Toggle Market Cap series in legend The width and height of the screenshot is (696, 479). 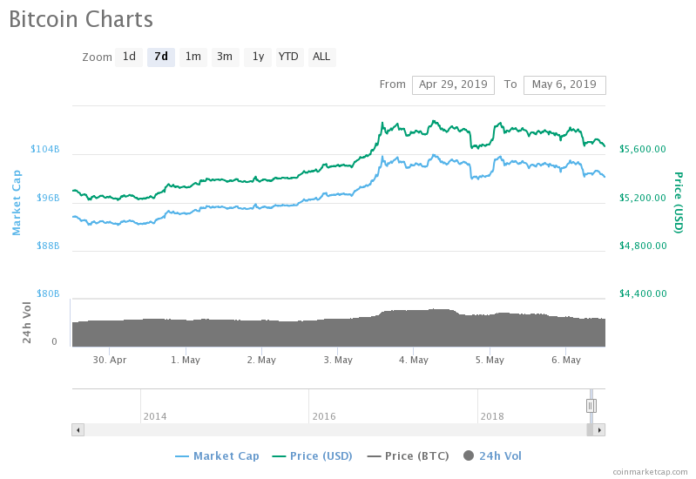[217, 456]
